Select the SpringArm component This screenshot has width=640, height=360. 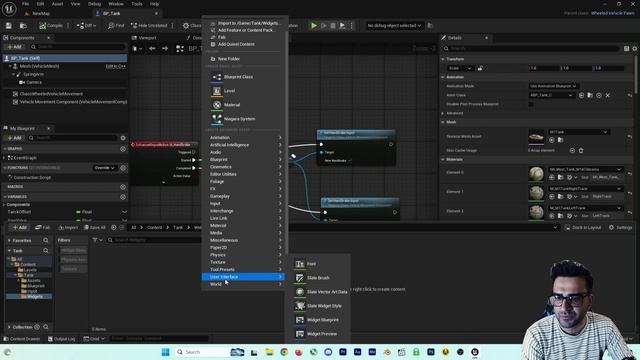pyautogui.click(x=33, y=75)
